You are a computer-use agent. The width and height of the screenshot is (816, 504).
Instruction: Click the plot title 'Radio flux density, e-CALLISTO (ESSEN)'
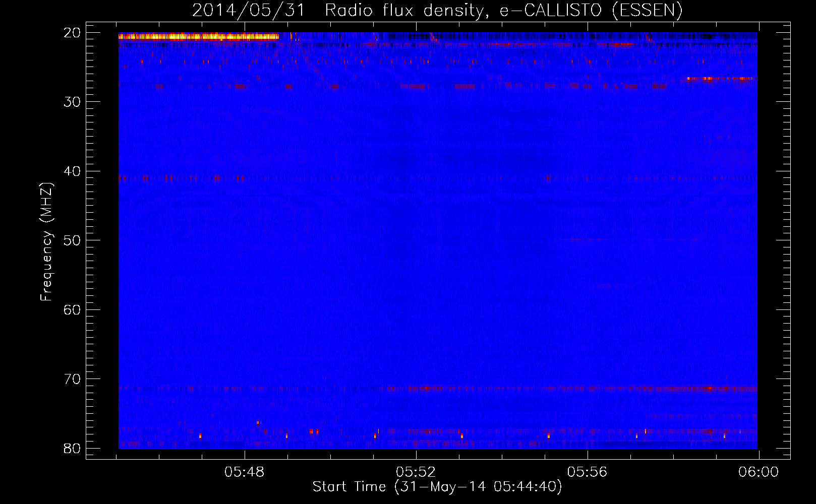pos(503,10)
